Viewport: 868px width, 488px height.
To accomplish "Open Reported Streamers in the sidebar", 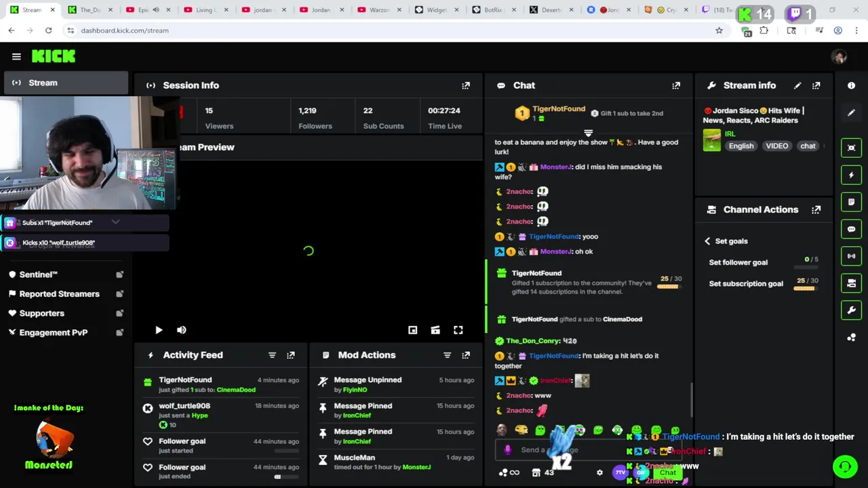I will click(59, 294).
